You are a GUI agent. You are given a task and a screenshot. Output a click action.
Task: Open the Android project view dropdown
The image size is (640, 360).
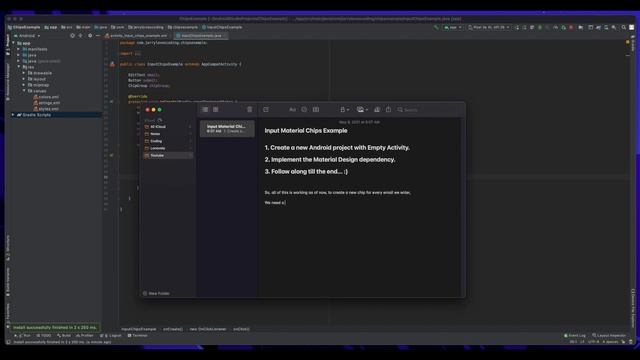coord(27,36)
